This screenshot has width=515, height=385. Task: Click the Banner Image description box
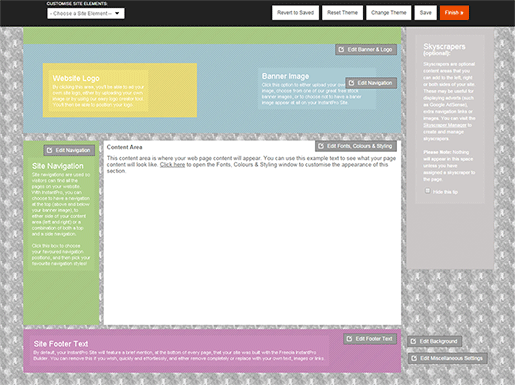317,89
